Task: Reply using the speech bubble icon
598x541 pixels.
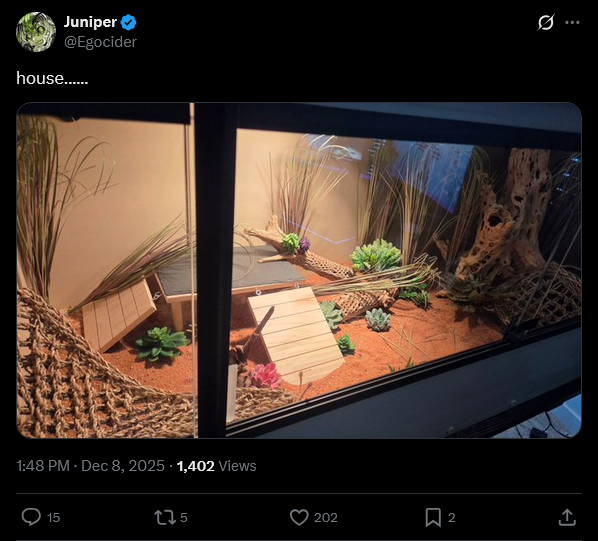Action: tap(31, 517)
